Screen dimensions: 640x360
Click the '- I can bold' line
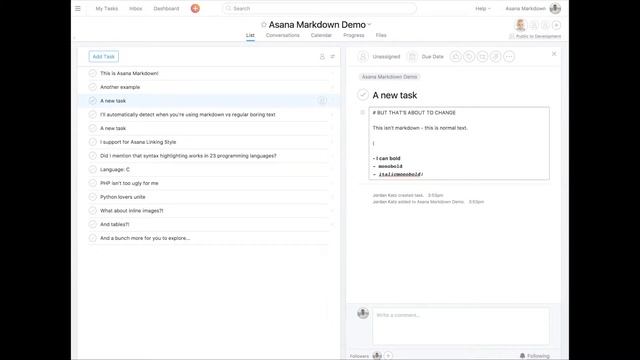click(x=387, y=158)
